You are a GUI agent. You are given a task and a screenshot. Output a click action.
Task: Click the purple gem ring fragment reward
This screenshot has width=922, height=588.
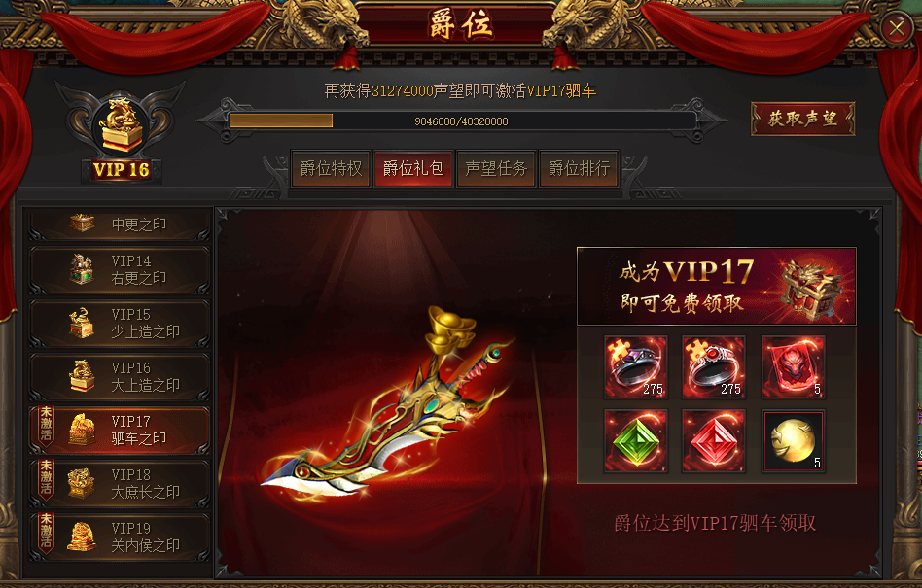pos(636,367)
